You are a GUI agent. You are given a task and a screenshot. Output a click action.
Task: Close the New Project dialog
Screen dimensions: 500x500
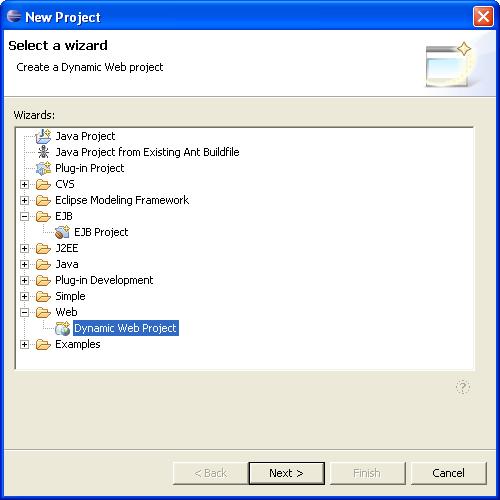[483, 16]
